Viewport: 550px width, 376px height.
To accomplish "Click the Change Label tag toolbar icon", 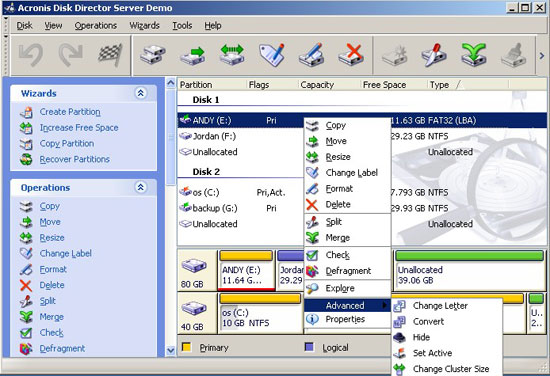I will (x=272, y=55).
